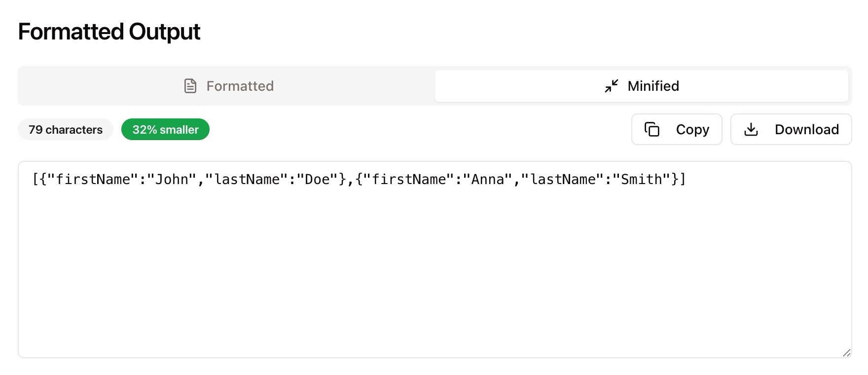
Task: Click the 79 characters badge
Action: 65,129
